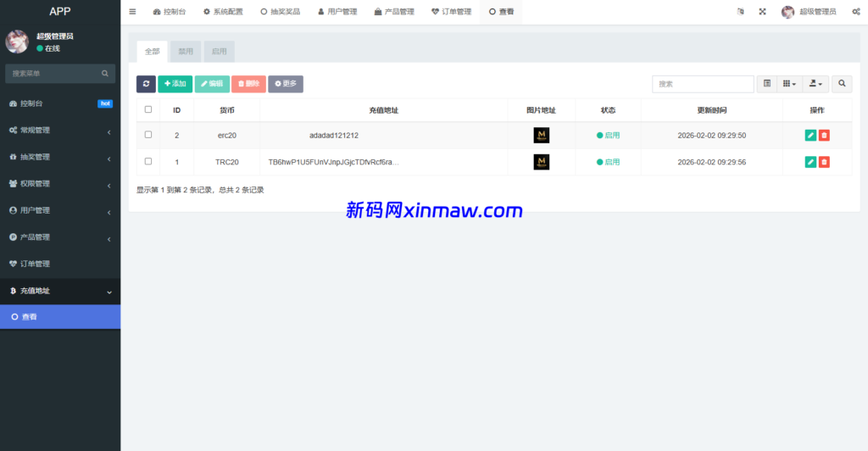868x451 pixels.
Task: Click the 货币 column header
Action: click(227, 110)
